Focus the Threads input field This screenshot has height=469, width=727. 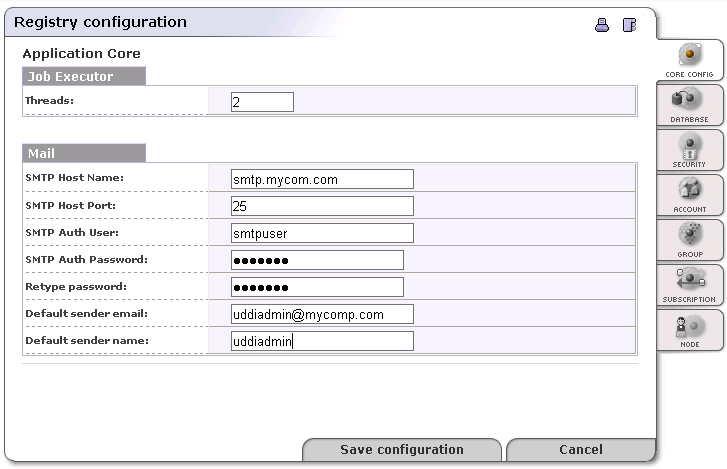point(262,102)
